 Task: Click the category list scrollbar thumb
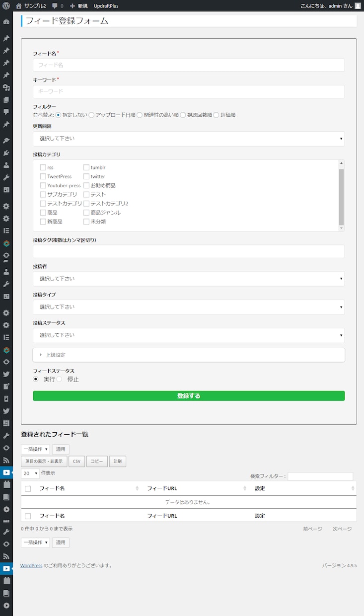341,197
